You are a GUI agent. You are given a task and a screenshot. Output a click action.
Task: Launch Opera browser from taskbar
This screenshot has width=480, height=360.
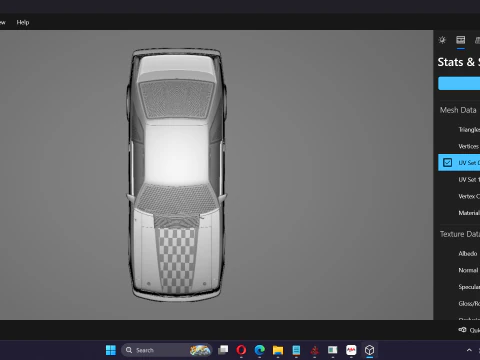(x=241, y=350)
